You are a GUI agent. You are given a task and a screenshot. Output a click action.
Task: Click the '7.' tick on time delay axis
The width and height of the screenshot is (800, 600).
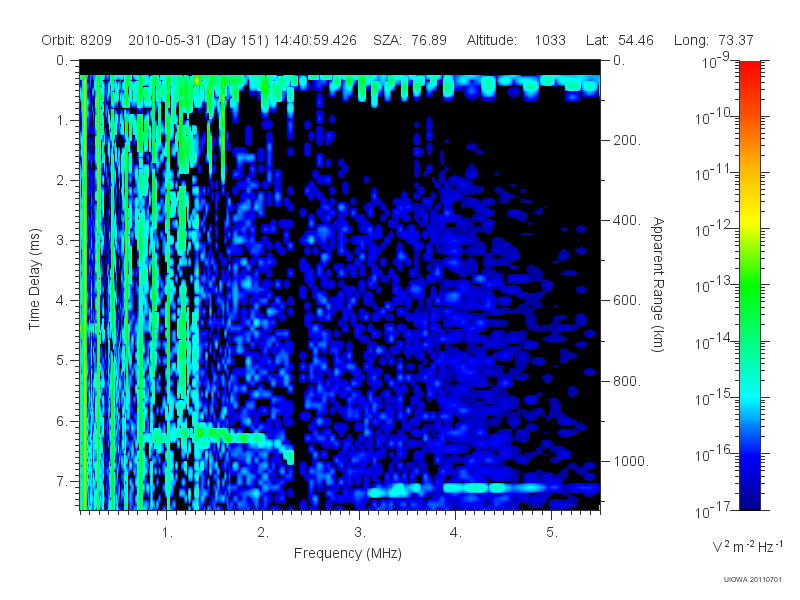pos(61,481)
